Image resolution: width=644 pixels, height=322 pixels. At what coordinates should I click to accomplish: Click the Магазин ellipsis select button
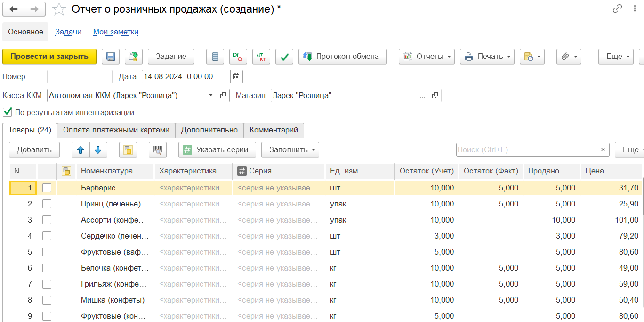click(x=423, y=95)
